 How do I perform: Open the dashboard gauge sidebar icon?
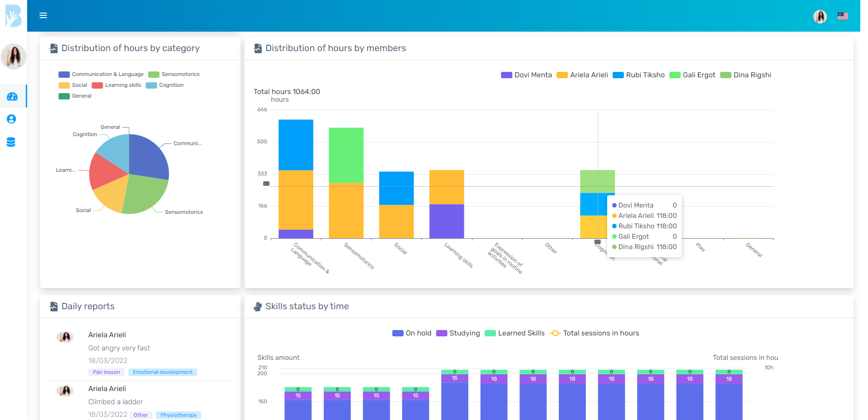click(12, 96)
